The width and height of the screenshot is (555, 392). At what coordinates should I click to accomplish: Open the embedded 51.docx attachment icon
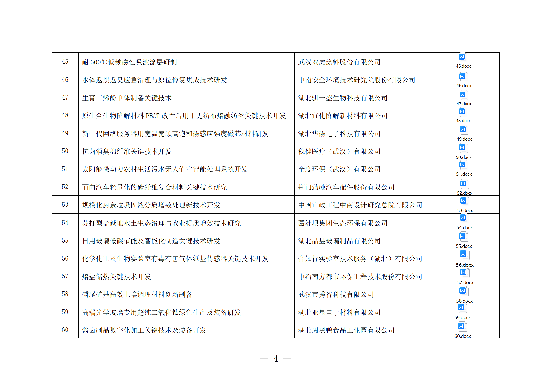464,169
